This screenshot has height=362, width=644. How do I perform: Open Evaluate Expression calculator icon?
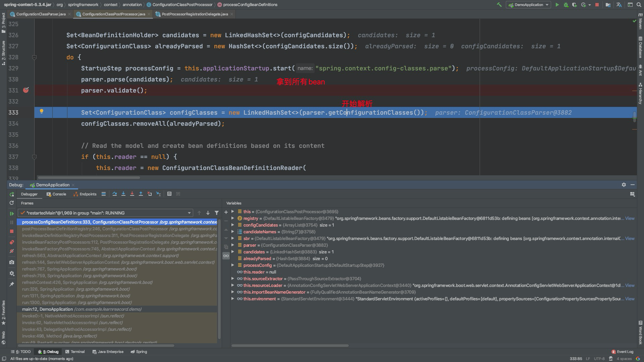click(x=169, y=194)
